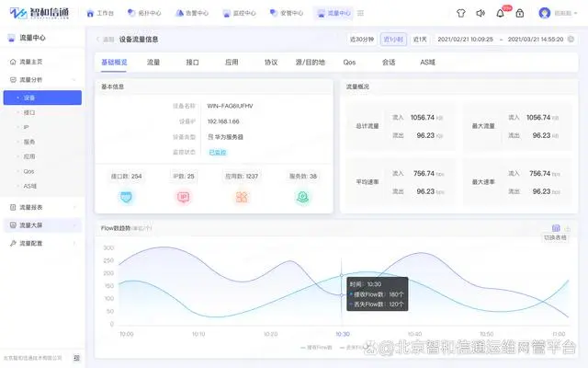Open the theme skin shirt icon
The image size is (588, 368).
coord(461,13)
